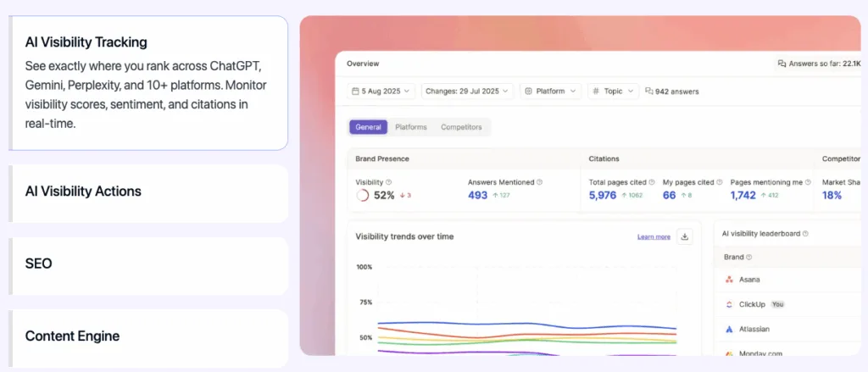Expand the SEO section
The height and width of the screenshot is (372, 868).
click(x=147, y=264)
